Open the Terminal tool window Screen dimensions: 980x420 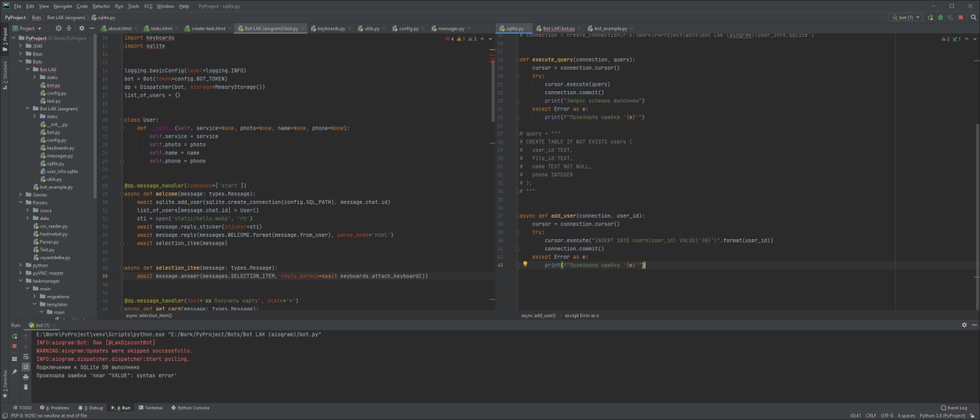pos(150,408)
